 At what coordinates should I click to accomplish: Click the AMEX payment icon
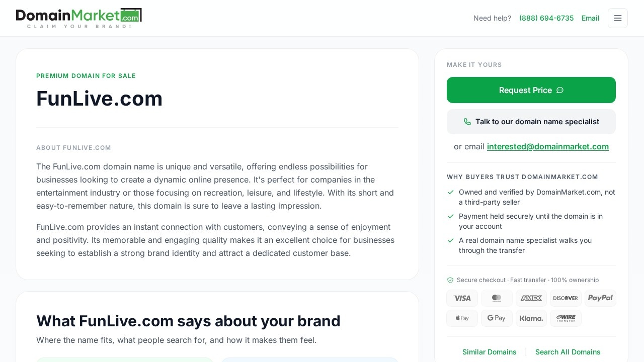coord(531,298)
